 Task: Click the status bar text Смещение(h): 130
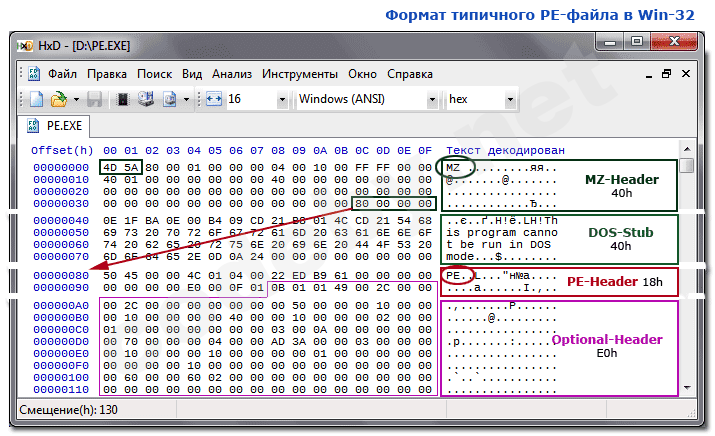point(68,410)
